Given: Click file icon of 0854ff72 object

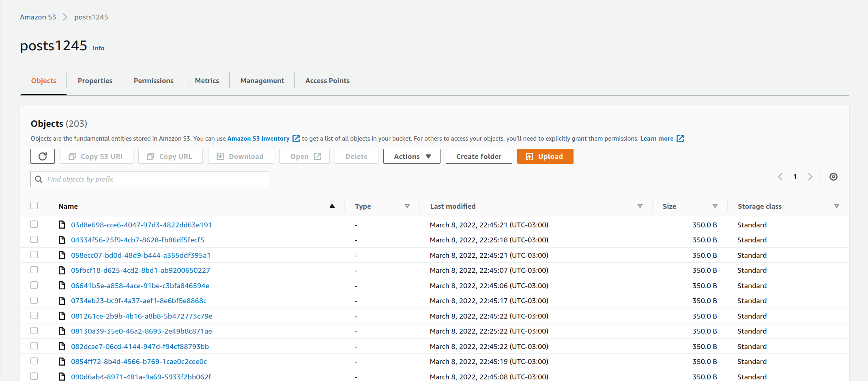Looking at the screenshot, I should click(x=62, y=362).
